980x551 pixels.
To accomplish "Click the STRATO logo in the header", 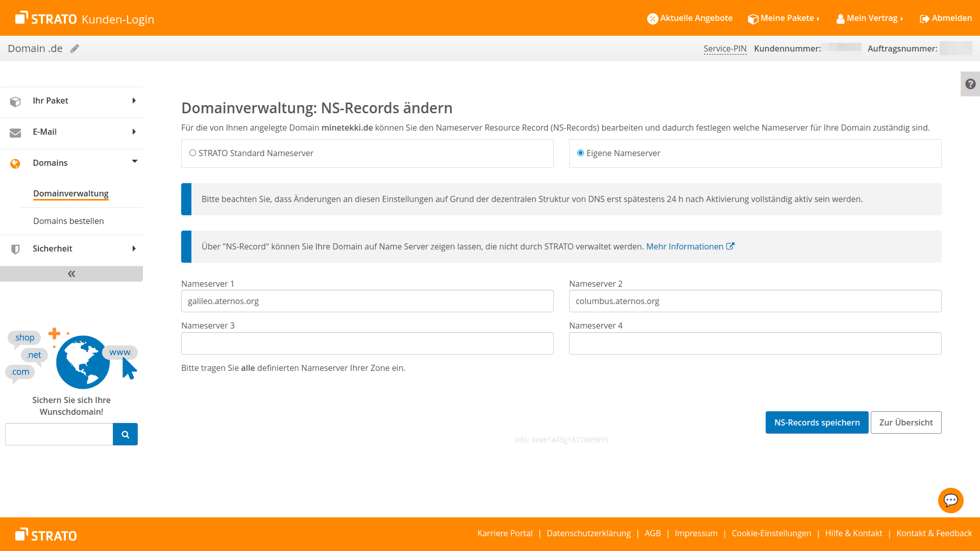I will [x=46, y=18].
